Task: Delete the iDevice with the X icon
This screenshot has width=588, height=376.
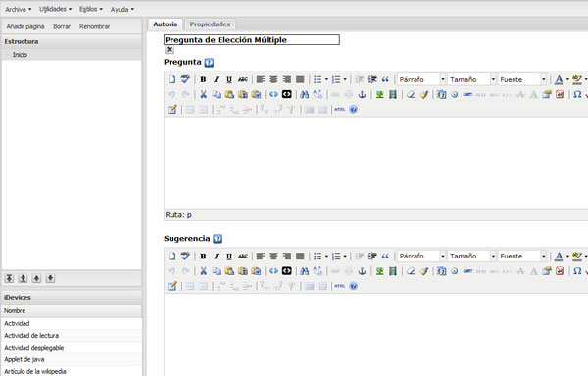Action: tap(170, 49)
